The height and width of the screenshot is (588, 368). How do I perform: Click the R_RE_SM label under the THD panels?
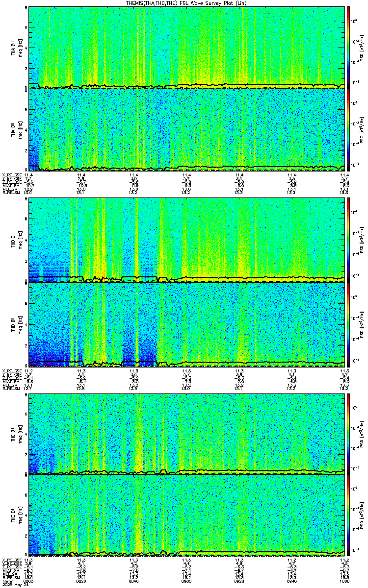point(11,389)
